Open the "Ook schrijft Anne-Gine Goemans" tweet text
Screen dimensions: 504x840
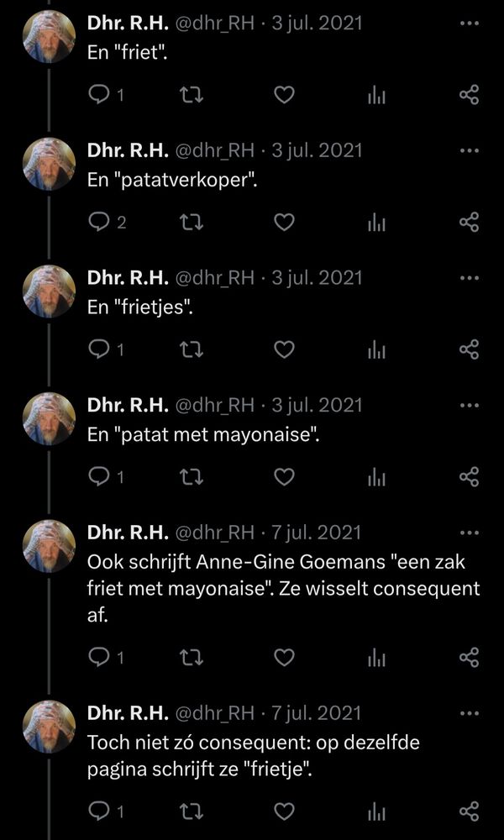tap(283, 590)
